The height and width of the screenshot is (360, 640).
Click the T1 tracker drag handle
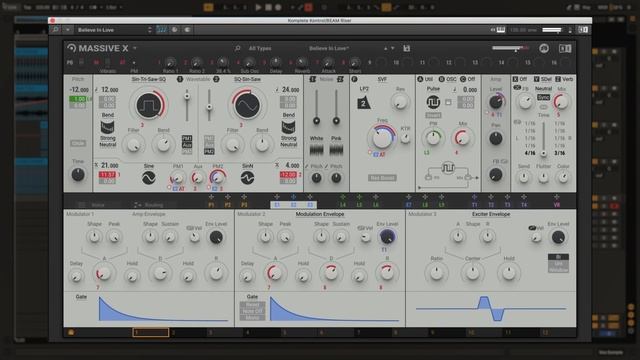coord(474,198)
